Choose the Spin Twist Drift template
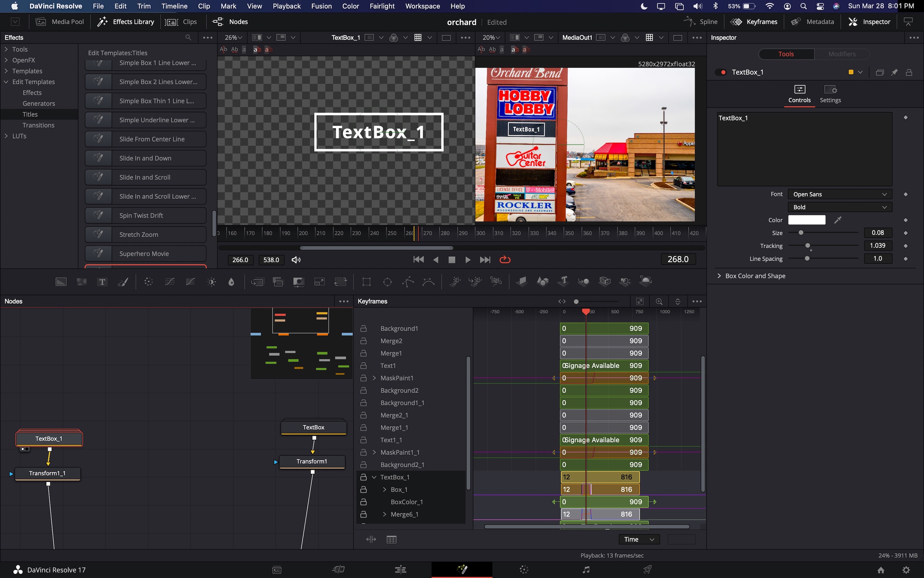Image resolution: width=924 pixels, height=578 pixels. tap(145, 215)
